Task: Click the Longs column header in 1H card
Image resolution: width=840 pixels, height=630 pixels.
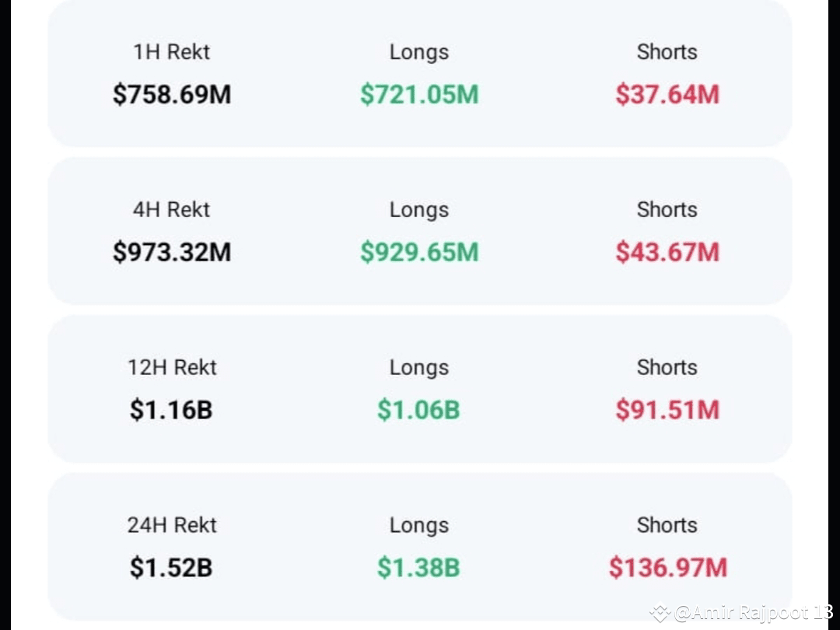Action: 418,51
